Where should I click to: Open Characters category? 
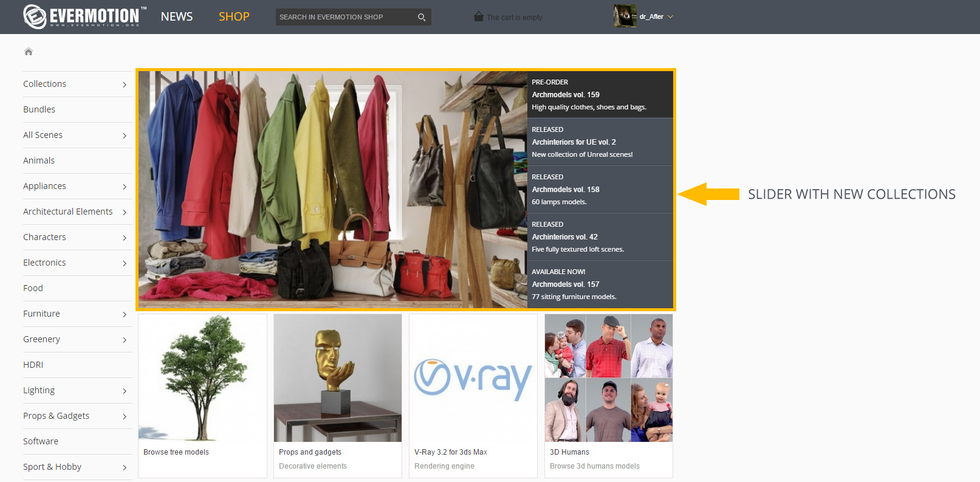tap(44, 237)
